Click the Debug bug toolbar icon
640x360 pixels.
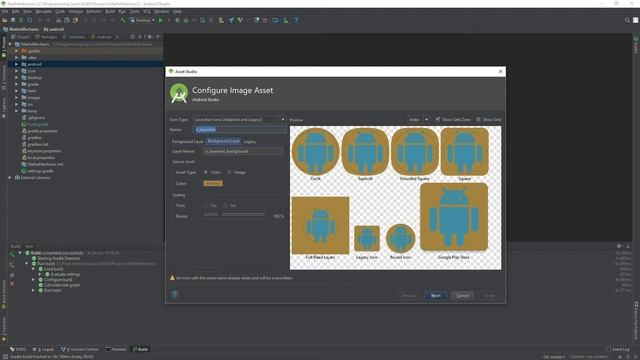coord(178,20)
